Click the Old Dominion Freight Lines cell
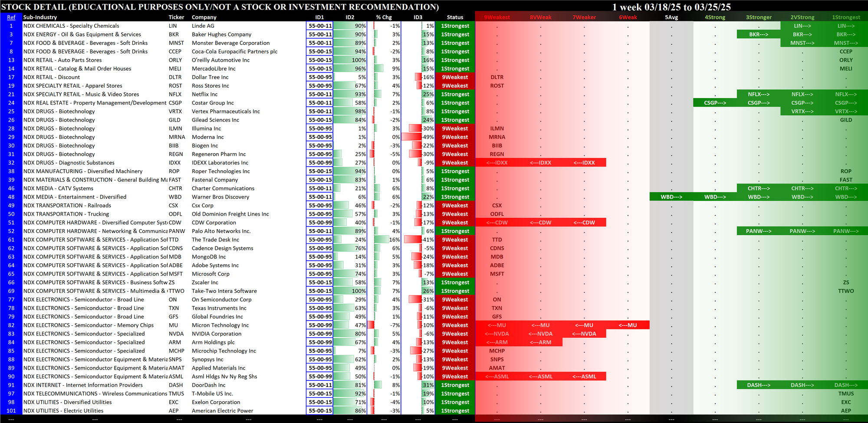Screen dimensions: 868x423 pyautogui.click(x=230, y=214)
